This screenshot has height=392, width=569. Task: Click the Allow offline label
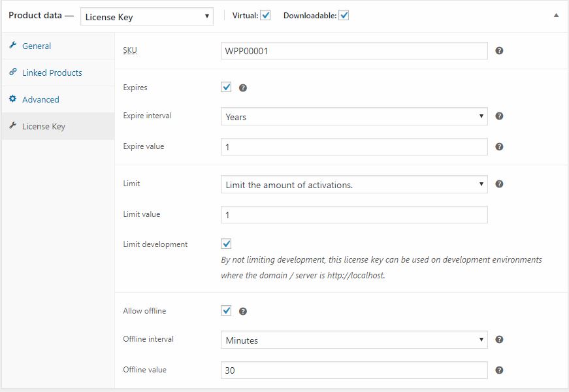pyautogui.click(x=144, y=311)
